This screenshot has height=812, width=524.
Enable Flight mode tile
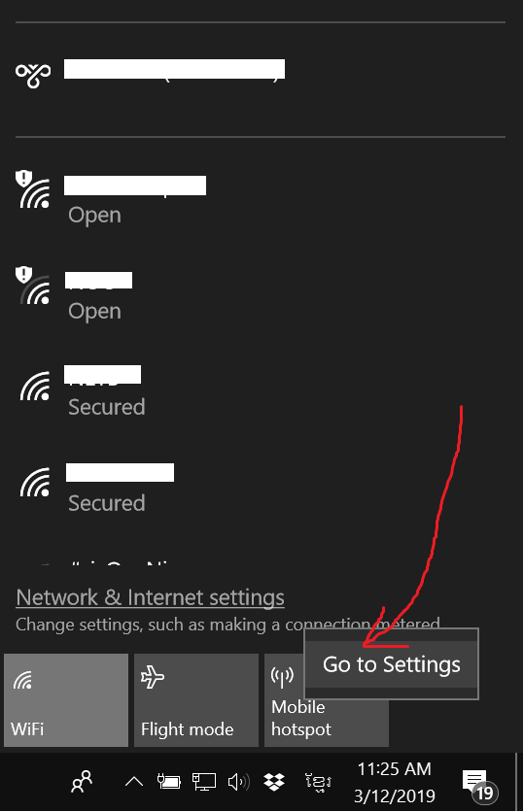196,699
